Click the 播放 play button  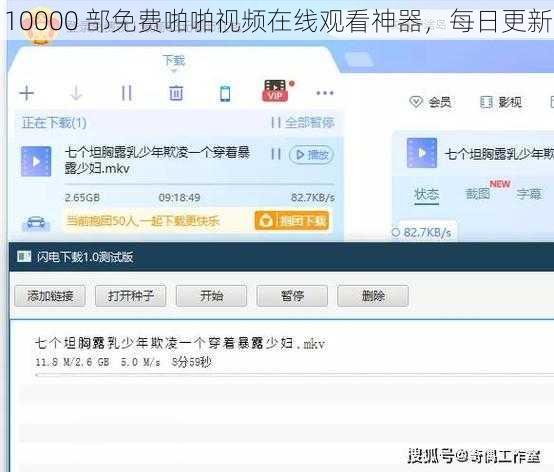pyautogui.click(x=311, y=155)
